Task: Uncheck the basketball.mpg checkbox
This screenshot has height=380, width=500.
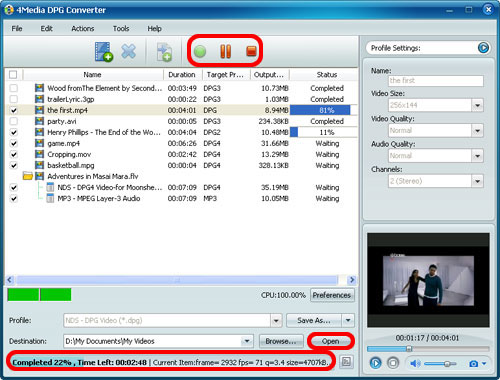Action: (13, 165)
